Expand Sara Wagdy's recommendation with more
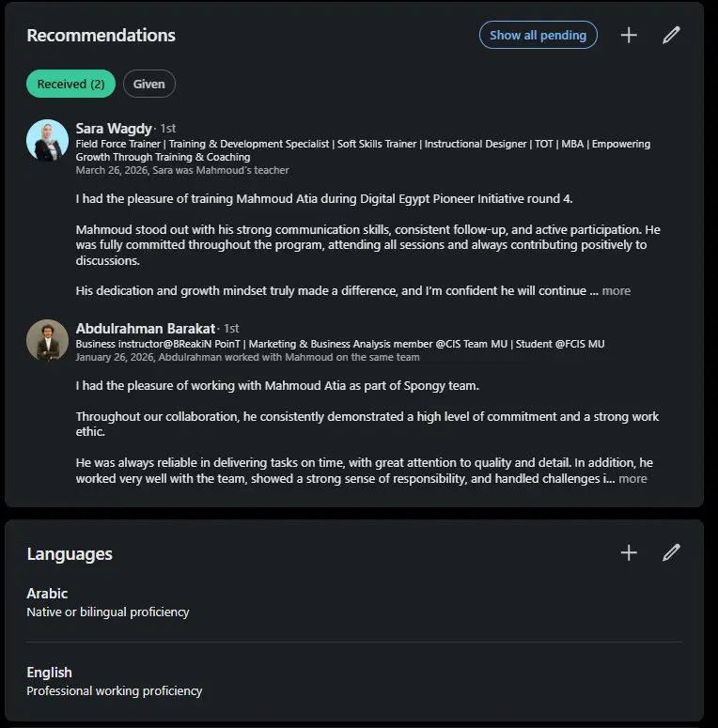 (617, 291)
